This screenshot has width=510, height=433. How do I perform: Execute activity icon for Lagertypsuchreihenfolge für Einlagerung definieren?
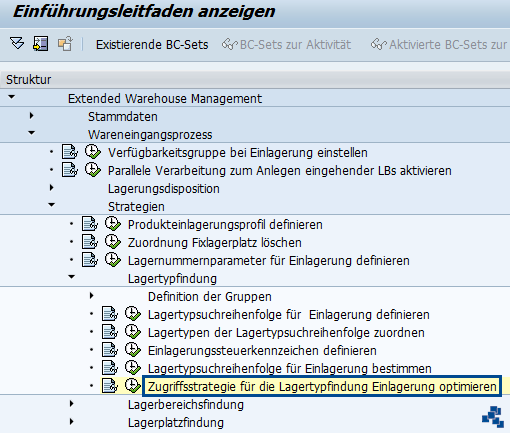pos(133,314)
